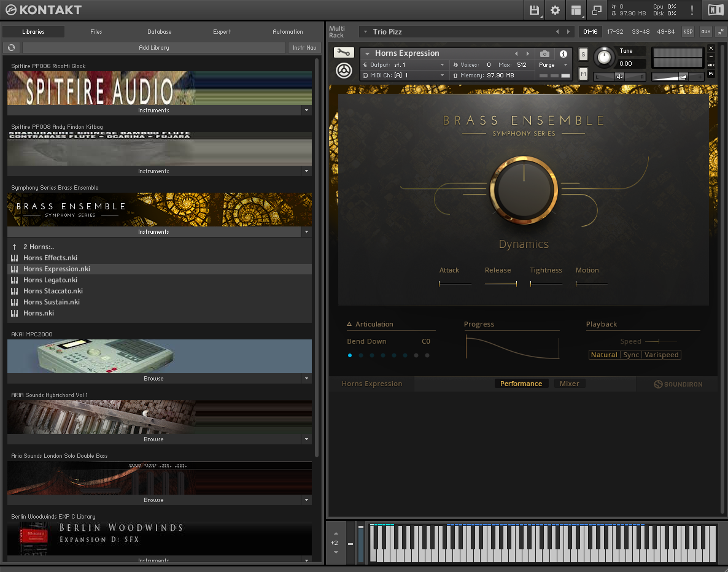Click the Brass Ensemble library banner
This screenshot has height=572, width=728.
click(159, 210)
